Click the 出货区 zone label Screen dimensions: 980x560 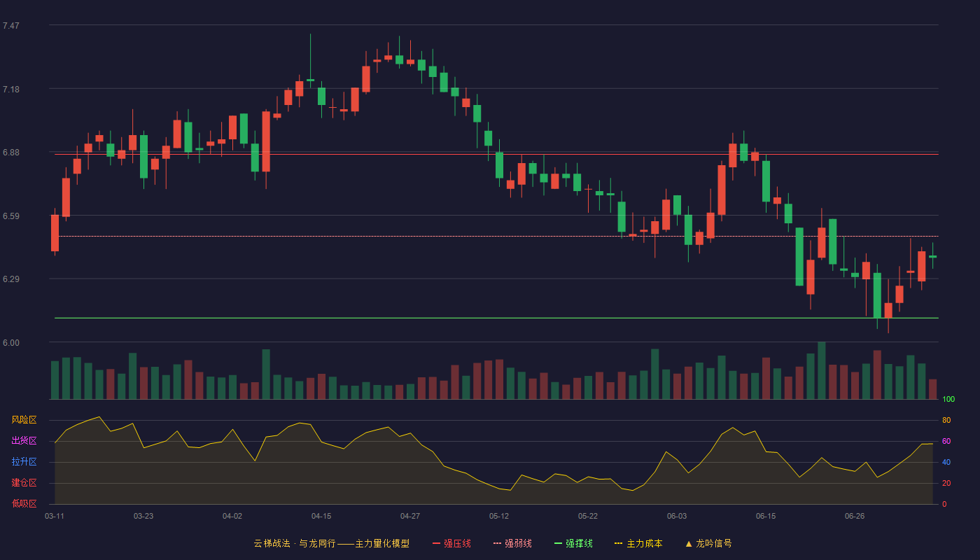pos(24,441)
